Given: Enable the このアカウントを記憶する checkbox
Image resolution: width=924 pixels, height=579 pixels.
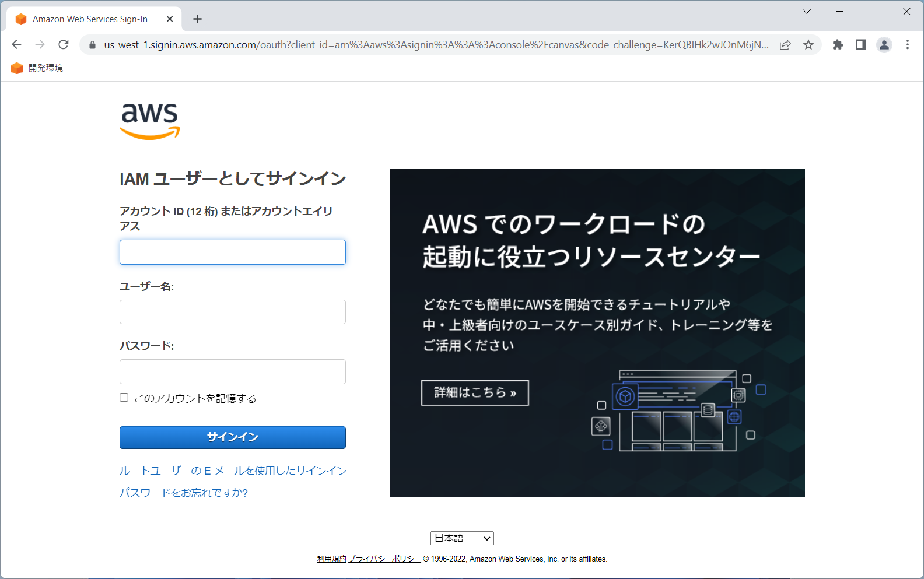Looking at the screenshot, I should click(124, 398).
